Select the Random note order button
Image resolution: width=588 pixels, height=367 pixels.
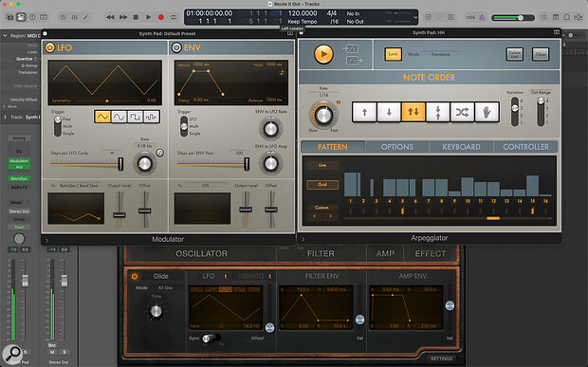(x=462, y=112)
